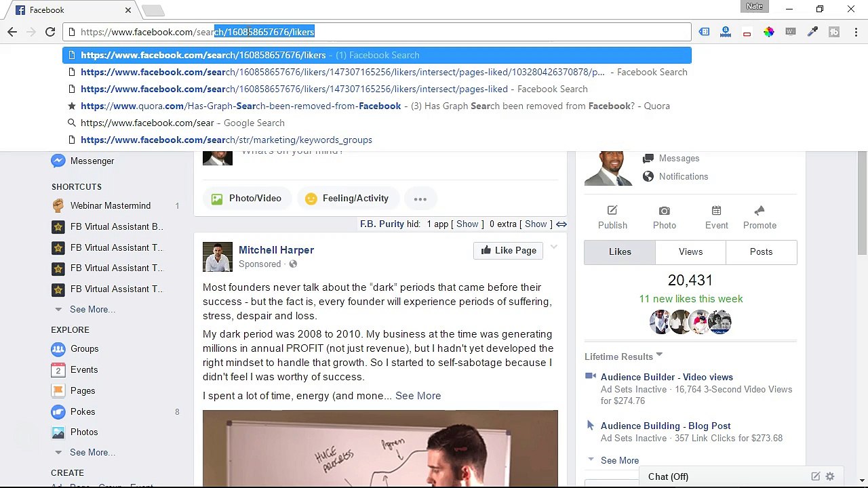The image size is (868, 488).
Task: Open the Events calendar icon
Action: pos(58,369)
